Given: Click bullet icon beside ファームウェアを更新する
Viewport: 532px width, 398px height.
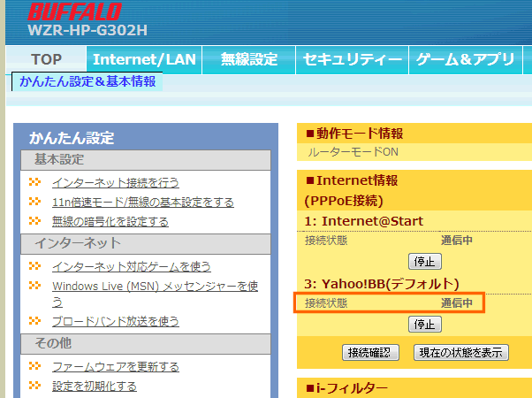Looking at the screenshot, I should coord(34,366).
